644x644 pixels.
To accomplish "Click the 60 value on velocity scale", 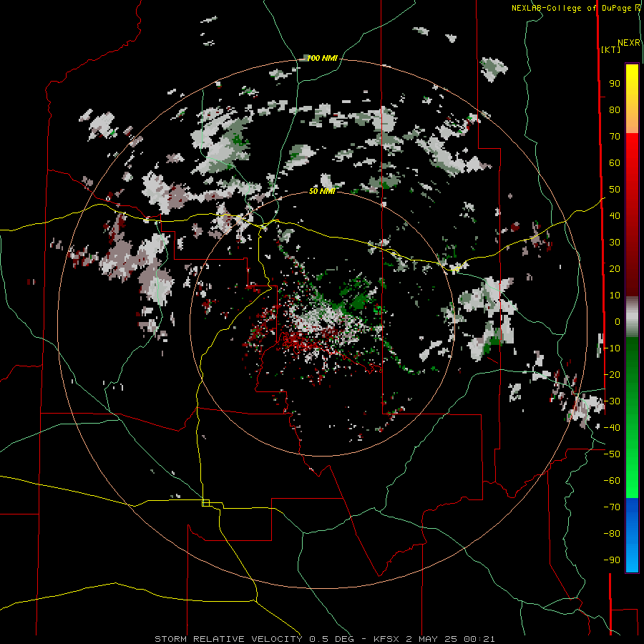I will click(615, 163).
